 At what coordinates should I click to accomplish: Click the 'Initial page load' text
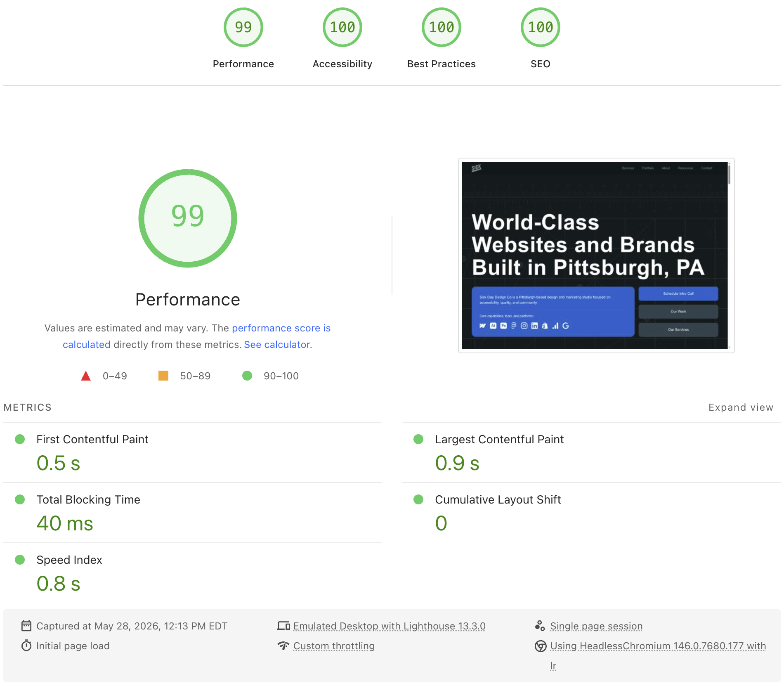point(73,646)
